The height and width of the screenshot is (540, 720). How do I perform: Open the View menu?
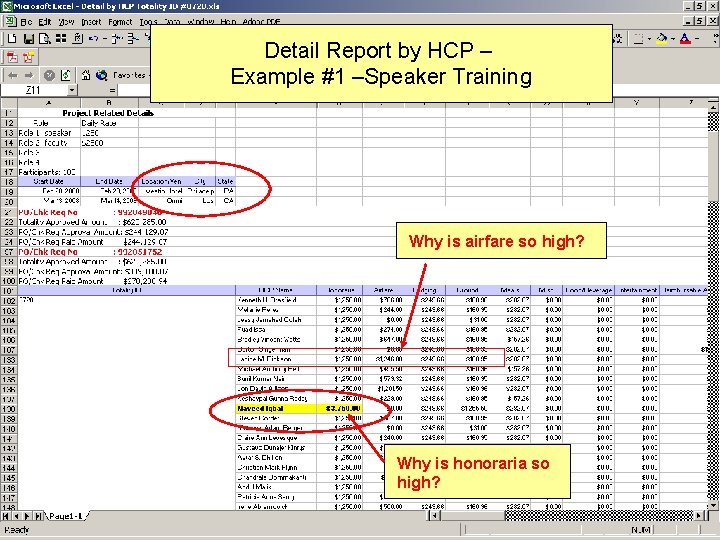pos(66,22)
